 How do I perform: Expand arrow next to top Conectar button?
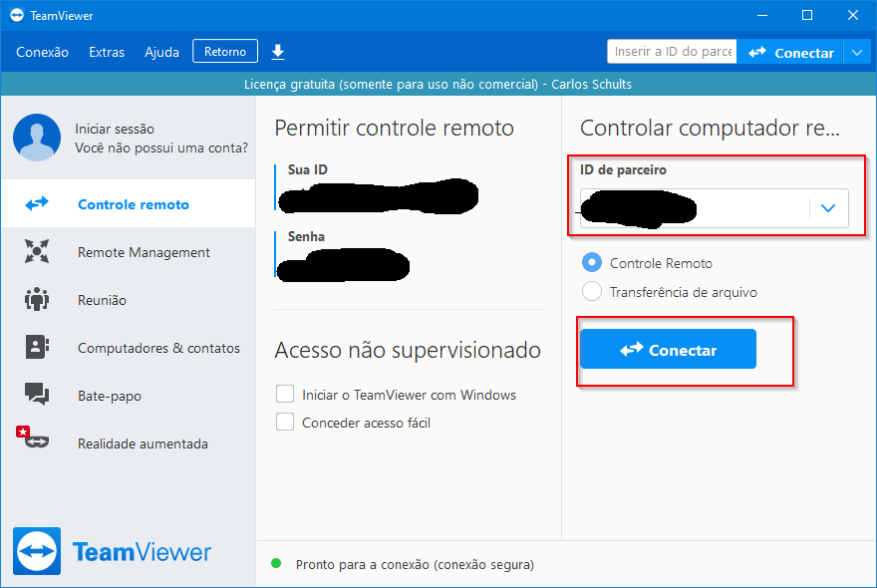click(858, 52)
